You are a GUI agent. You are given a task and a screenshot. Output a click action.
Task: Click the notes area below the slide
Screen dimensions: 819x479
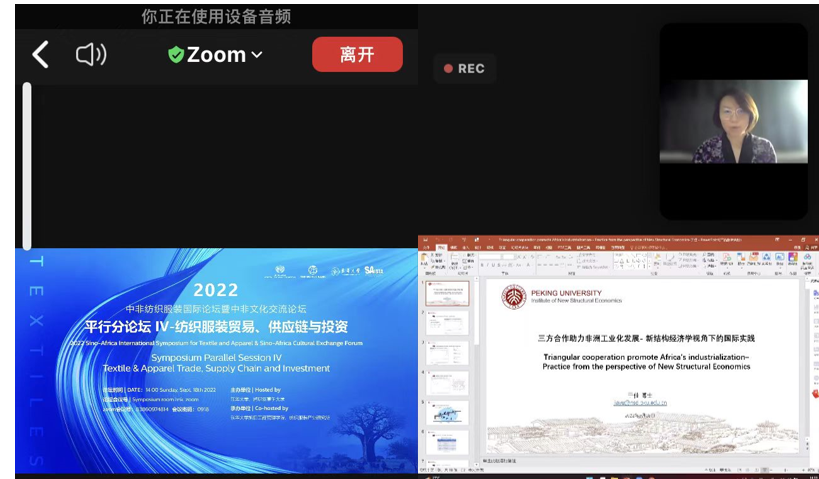tap(642, 461)
